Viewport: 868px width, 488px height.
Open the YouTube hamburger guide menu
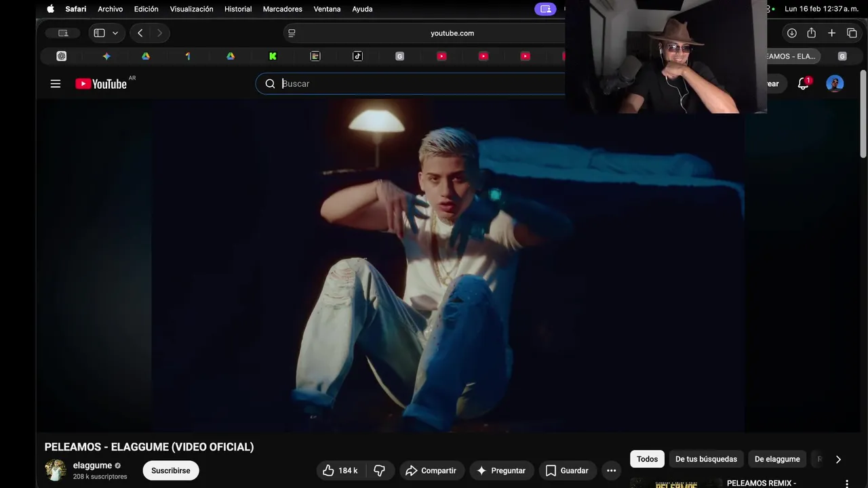point(56,83)
